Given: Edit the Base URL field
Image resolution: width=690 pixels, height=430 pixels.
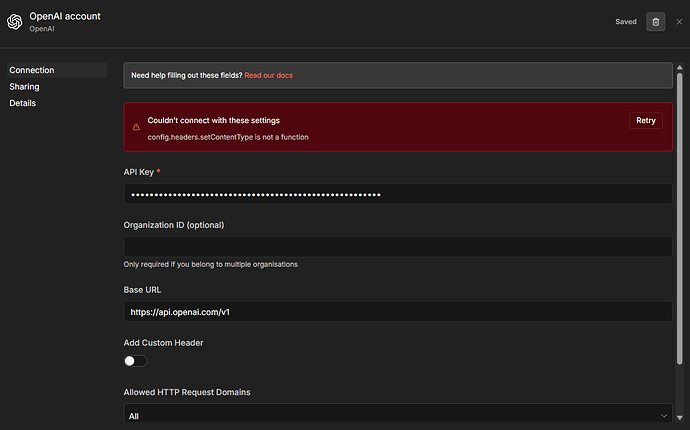Looking at the screenshot, I should tap(398, 312).
